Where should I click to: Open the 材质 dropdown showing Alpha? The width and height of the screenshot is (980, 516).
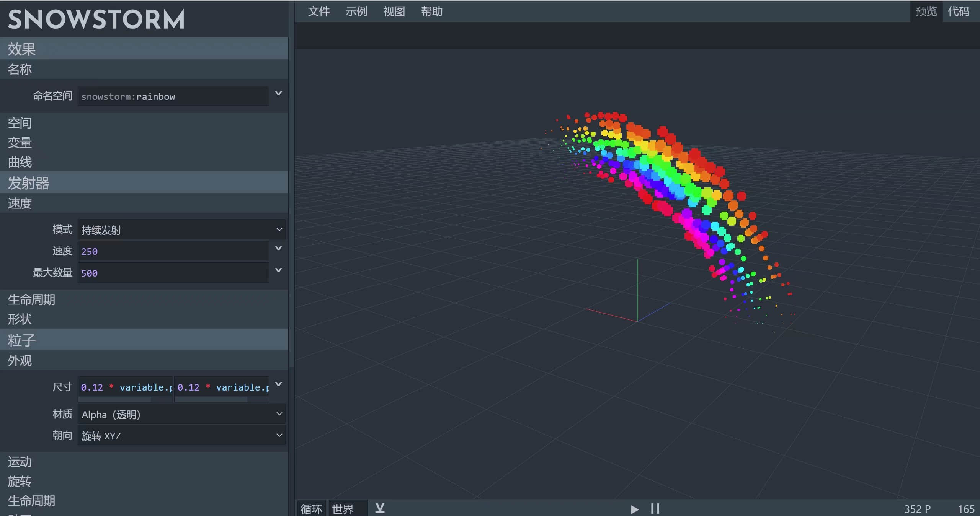pyautogui.click(x=181, y=414)
